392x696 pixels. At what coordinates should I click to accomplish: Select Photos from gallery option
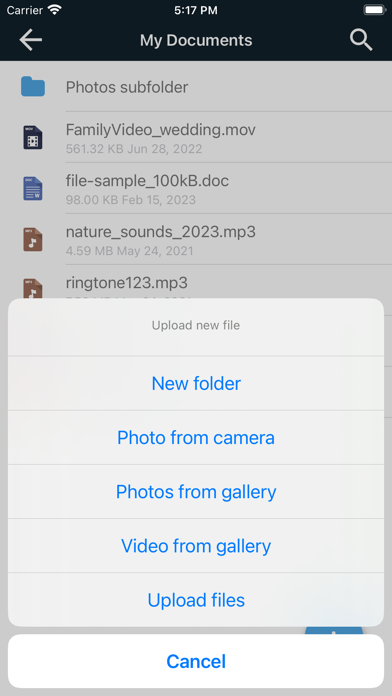coord(196,492)
